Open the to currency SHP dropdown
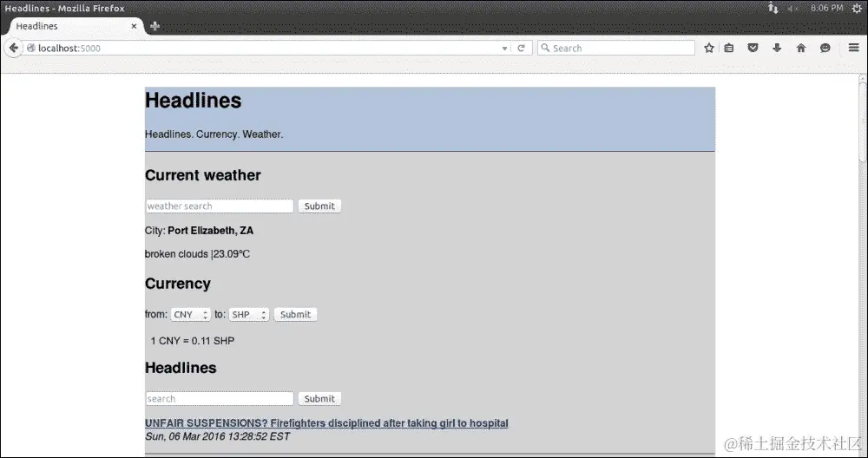The width and height of the screenshot is (868, 458). pos(248,314)
